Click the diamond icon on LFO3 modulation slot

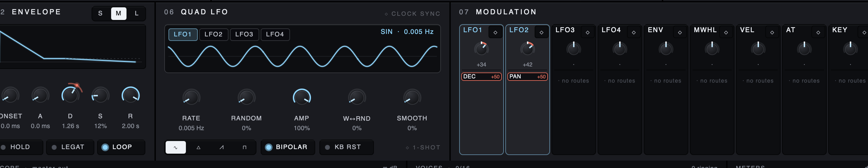coord(587,32)
